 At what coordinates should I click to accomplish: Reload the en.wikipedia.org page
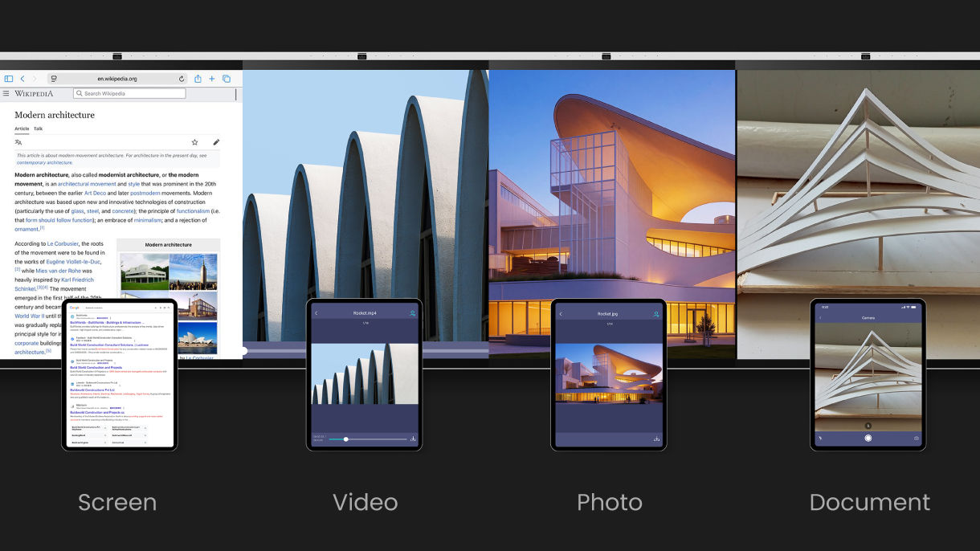tap(182, 79)
